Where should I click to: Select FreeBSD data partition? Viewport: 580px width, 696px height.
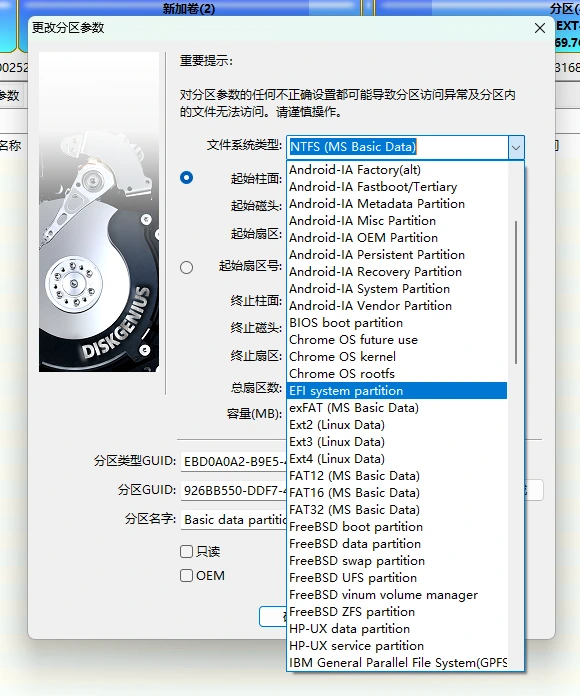397,544
